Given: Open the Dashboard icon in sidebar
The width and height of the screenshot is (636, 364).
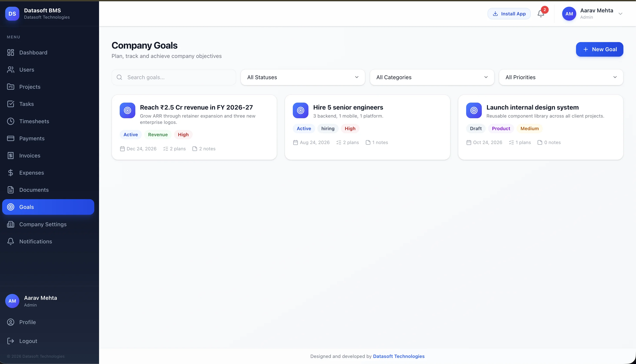Looking at the screenshot, I should click(10, 52).
